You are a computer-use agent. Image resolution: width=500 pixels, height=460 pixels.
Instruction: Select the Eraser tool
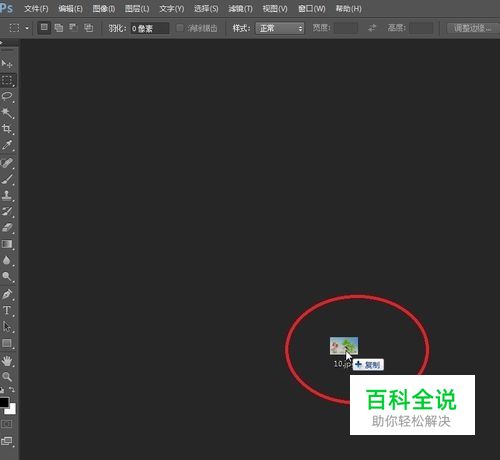pyautogui.click(x=7, y=228)
